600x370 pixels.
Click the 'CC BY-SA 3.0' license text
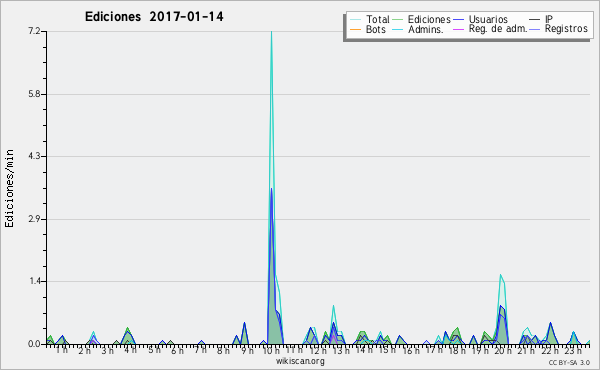pyautogui.click(x=569, y=362)
